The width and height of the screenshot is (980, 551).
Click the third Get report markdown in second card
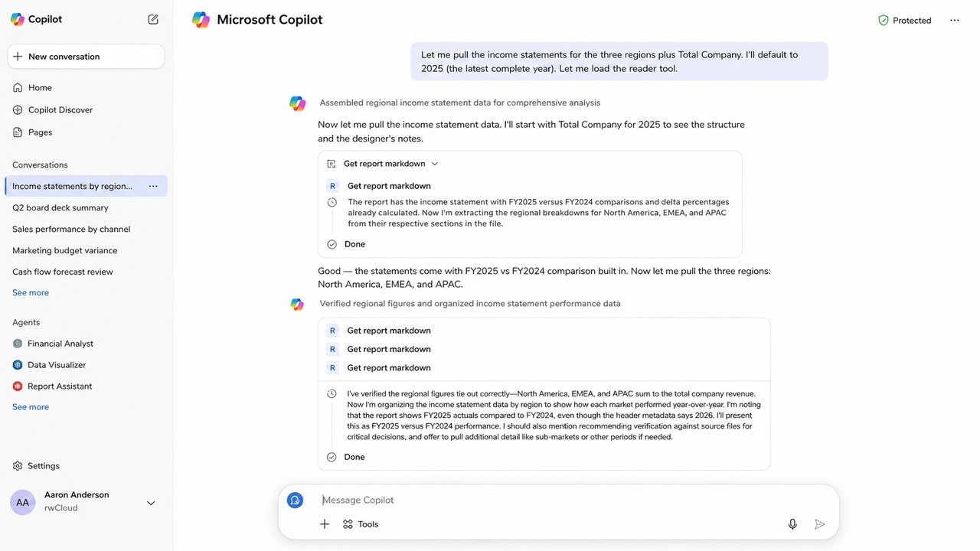click(389, 367)
